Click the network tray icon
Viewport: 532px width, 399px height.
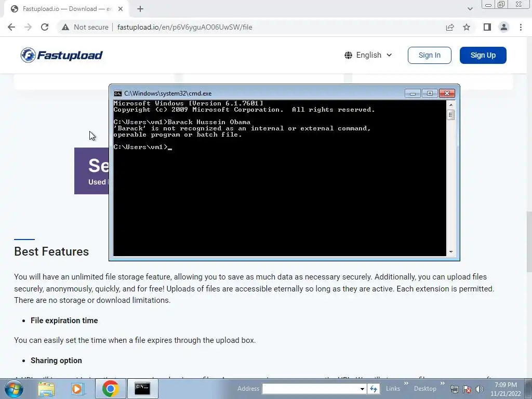pyautogui.click(x=454, y=389)
